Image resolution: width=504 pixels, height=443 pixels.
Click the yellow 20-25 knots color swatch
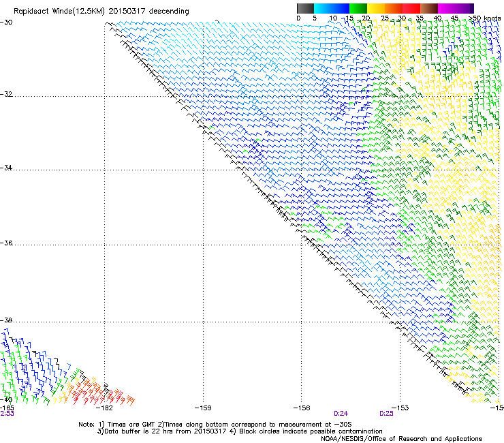coord(376,8)
